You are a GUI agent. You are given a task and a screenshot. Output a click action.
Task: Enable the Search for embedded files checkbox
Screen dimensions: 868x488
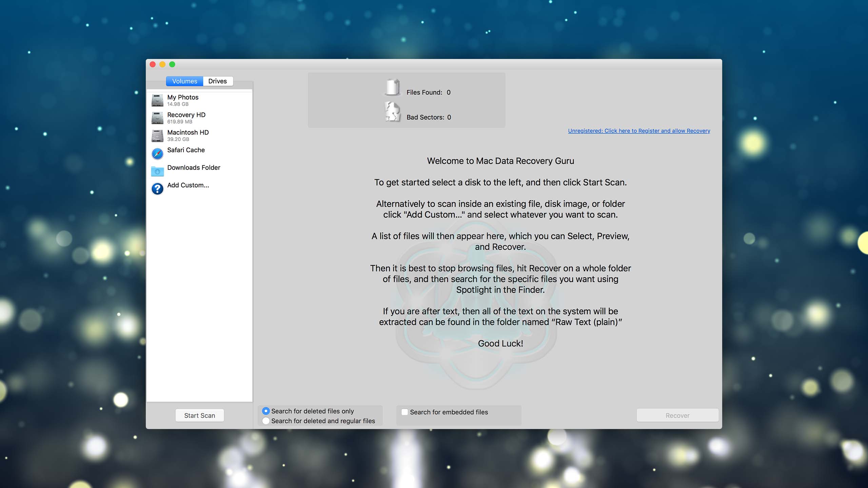pyautogui.click(x=405, y=412)
